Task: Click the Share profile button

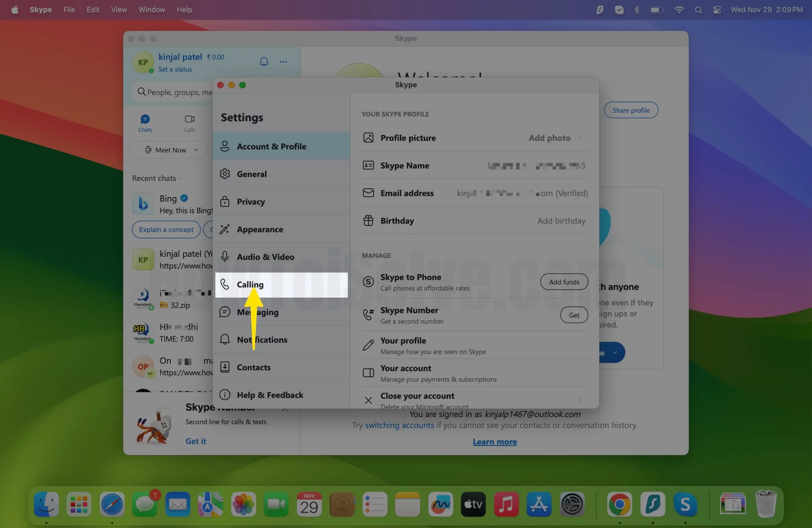Action: tap(631, 110)
